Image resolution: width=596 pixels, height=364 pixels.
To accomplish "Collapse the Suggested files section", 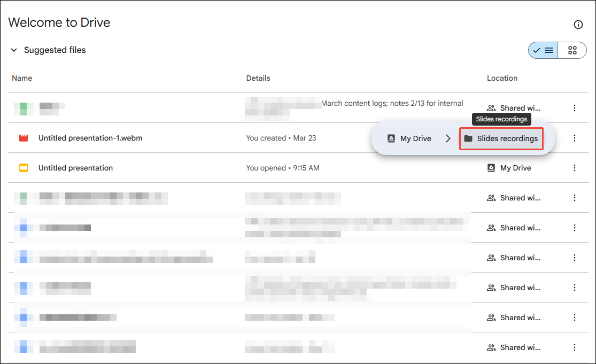I will click(x=14, y=50).
